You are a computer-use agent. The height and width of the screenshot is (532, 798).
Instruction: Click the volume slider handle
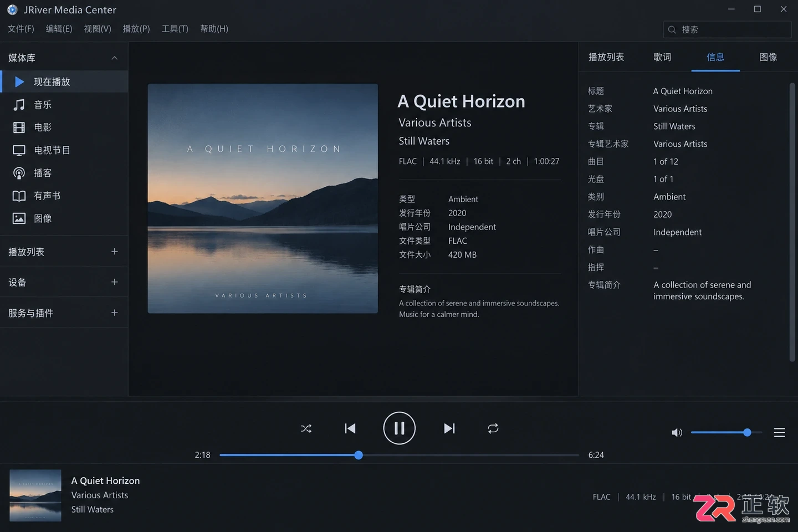click(747, 432)
